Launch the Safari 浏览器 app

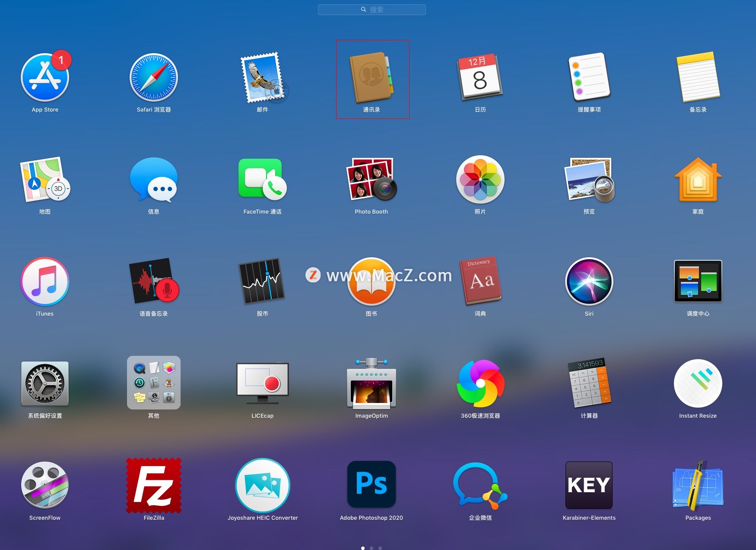[x=154, y=78]
